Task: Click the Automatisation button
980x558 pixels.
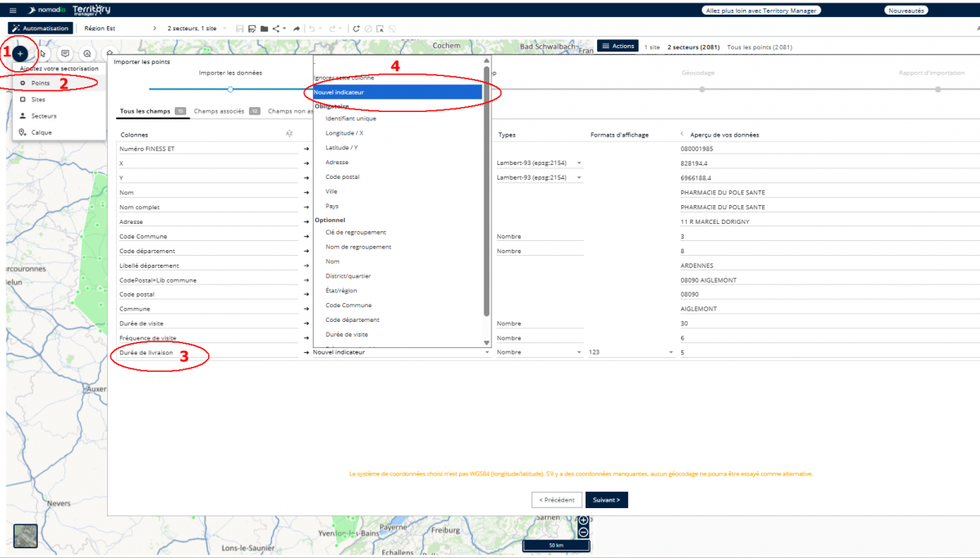Action: pos(41,29)
